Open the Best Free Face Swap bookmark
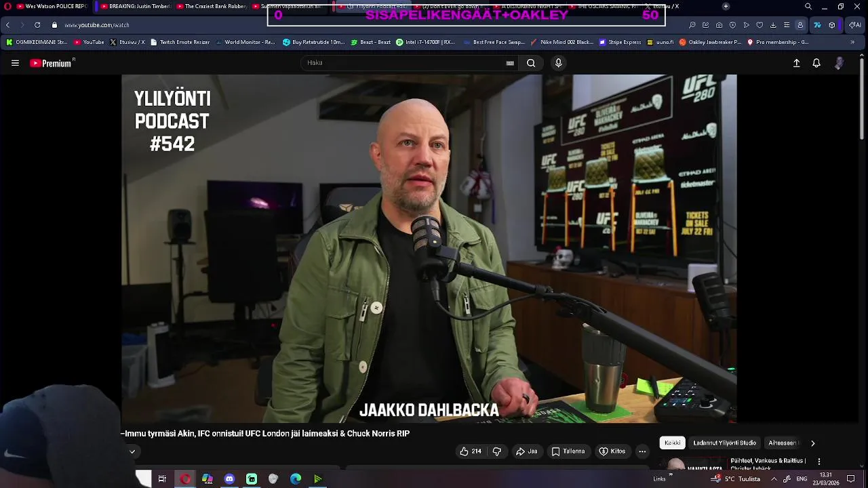 pos(494,42)
